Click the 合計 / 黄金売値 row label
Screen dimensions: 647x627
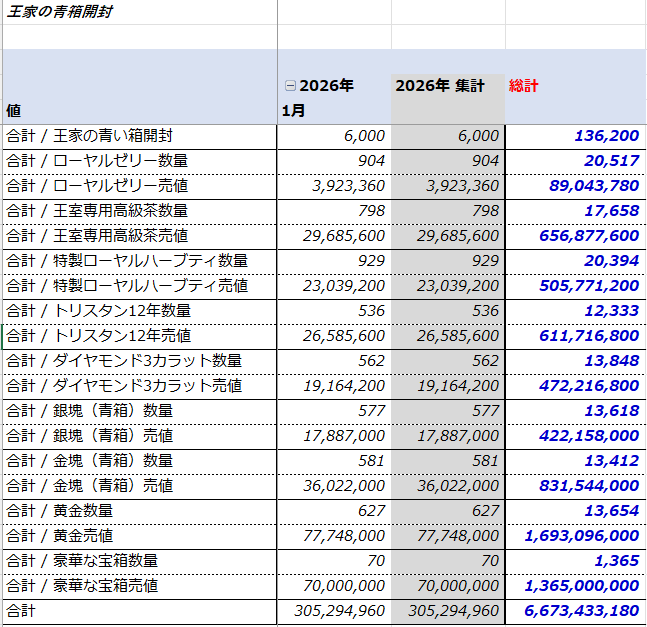pyautogui.click(x=59, y=536)
